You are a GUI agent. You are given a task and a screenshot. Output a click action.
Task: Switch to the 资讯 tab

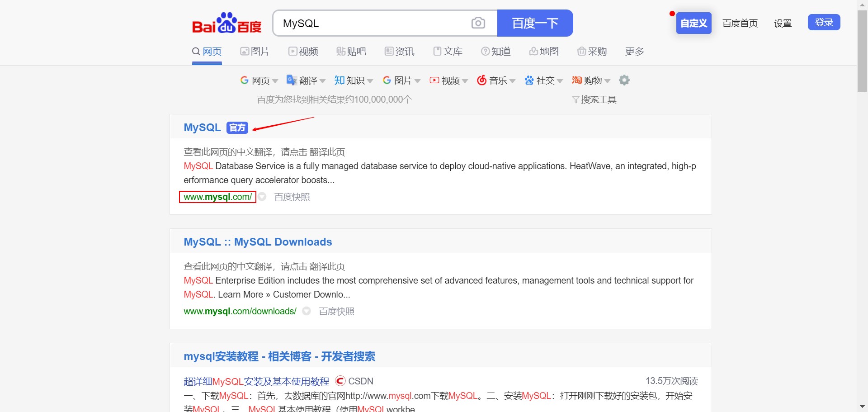[x=400, y=52]
